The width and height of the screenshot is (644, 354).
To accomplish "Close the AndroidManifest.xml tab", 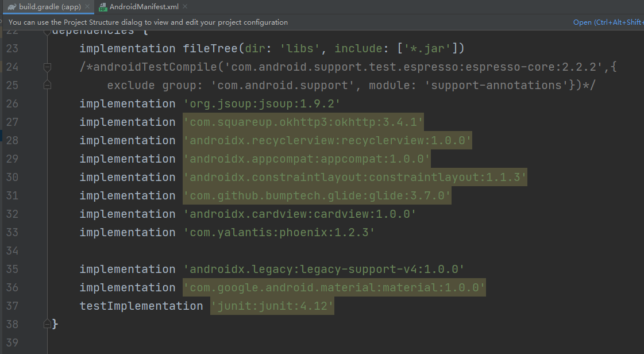I will [x=185, y=6].
